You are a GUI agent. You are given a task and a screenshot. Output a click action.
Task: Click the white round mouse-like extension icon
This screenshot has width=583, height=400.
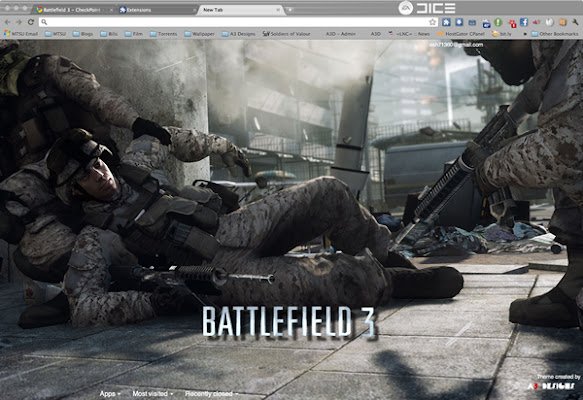550,22
